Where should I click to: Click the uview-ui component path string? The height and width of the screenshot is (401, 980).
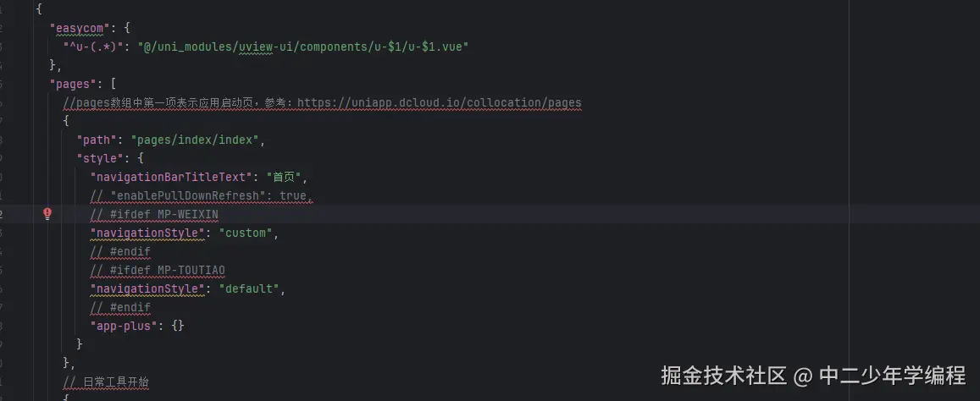(303, 47)
